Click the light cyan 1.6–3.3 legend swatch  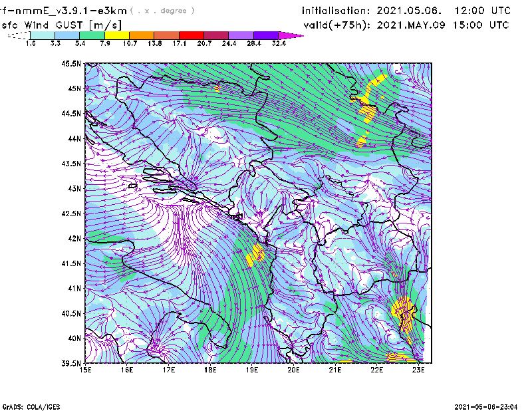[x=43, y=35]
